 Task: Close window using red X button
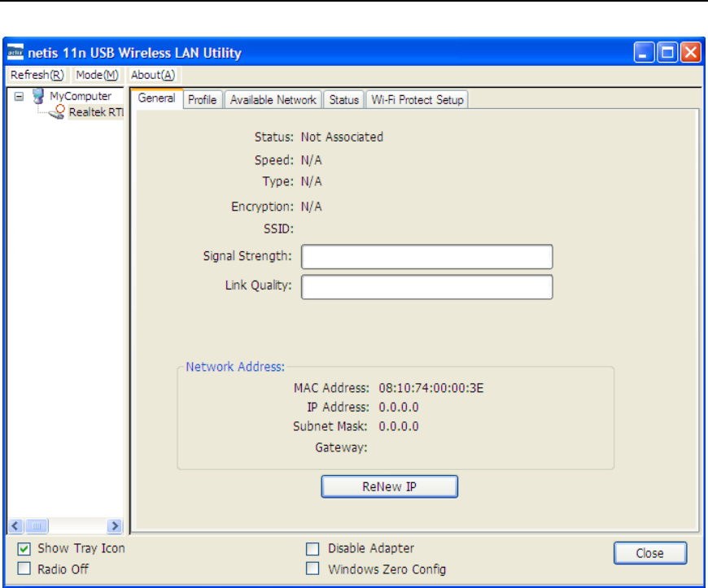tap(691, 52)
